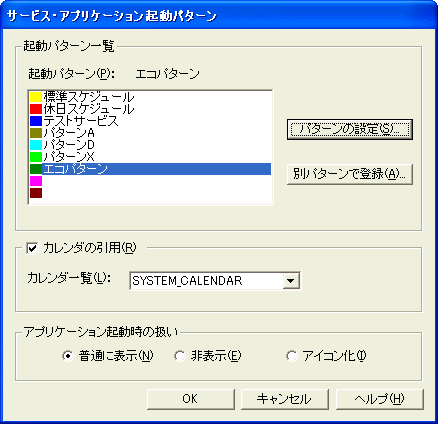
Task: Pick the blue swatch beside テストサービス
Action: click(x=36, y=121)
